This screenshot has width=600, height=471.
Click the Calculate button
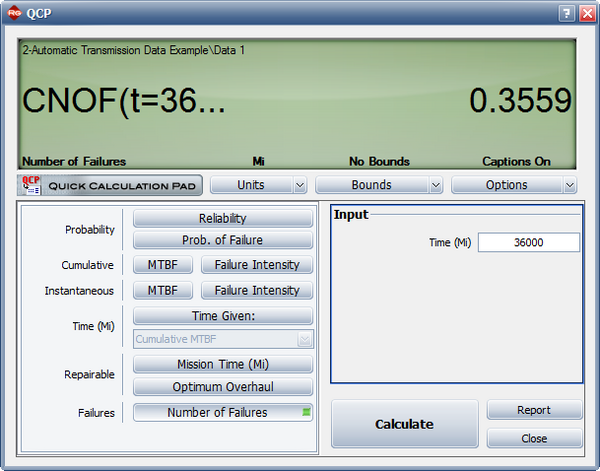point(404,424)
